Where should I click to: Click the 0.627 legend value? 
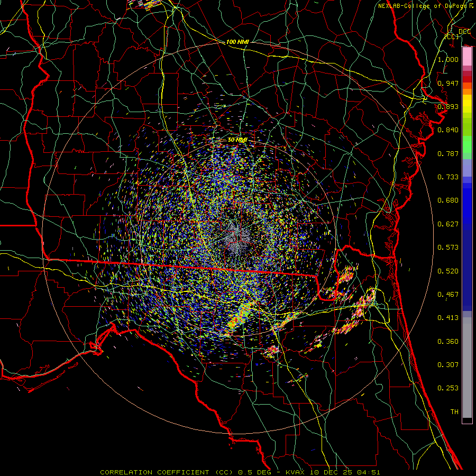448,224
